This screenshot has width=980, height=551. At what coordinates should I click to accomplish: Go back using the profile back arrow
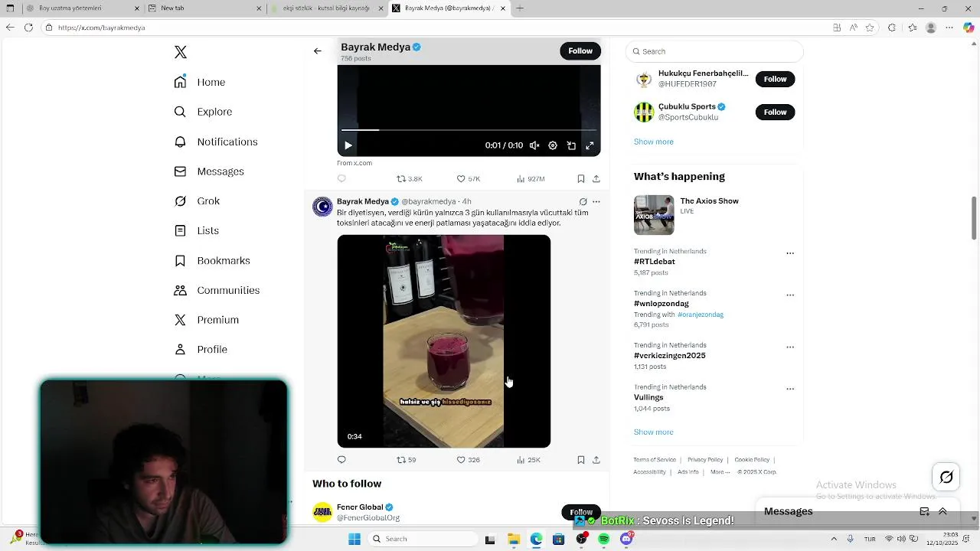click(318, 51)
